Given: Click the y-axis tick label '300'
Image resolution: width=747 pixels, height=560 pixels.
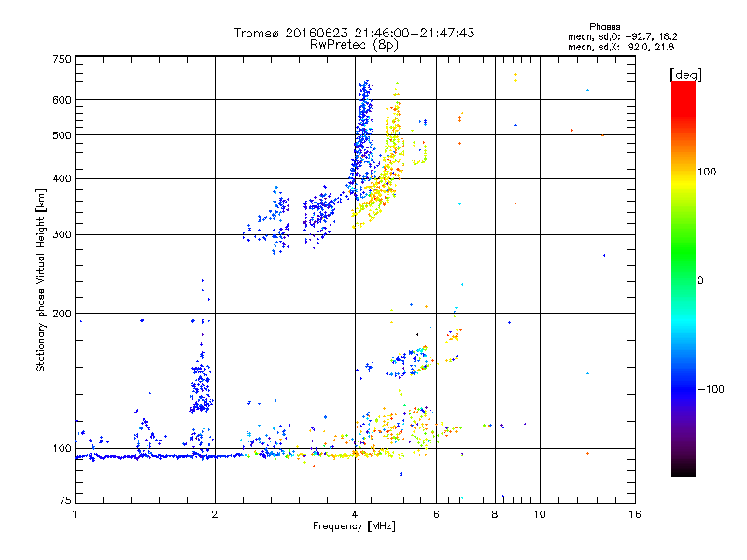Looking at the screenshot, I should (x=62, y=235).
